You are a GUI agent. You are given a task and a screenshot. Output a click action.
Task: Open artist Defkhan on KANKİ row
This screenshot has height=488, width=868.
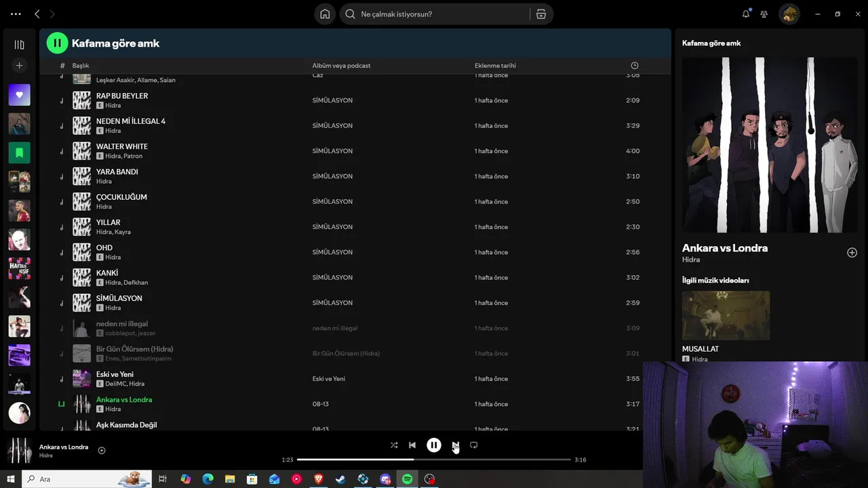[136, 283]
